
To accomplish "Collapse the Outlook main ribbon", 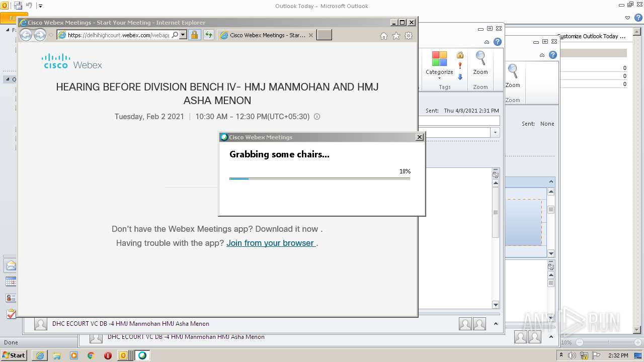I will 627,18.
